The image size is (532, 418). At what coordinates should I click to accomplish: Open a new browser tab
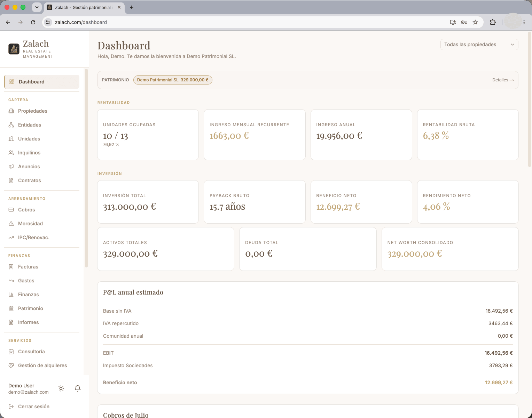click(132, 7)
